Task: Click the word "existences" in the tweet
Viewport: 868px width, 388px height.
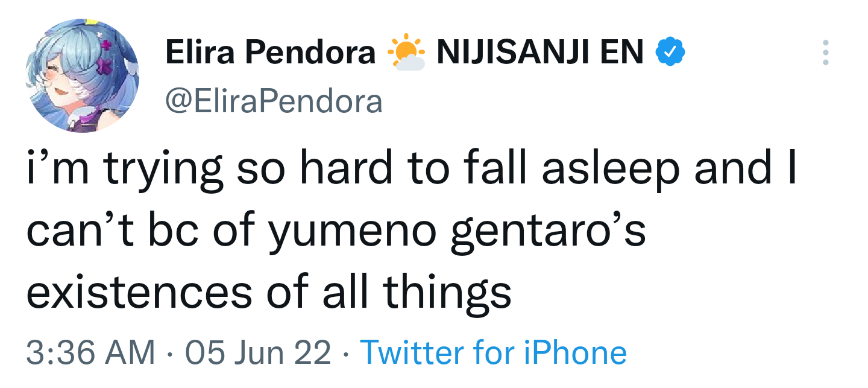Action: [x=139, y=291]
